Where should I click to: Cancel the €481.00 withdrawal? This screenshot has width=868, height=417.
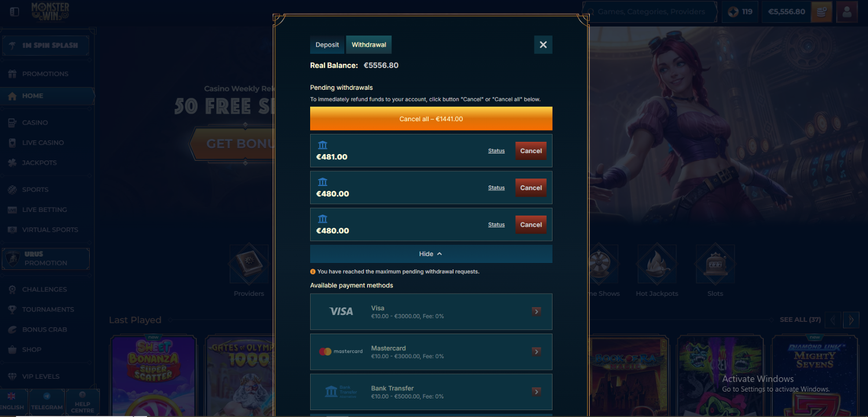531,151
